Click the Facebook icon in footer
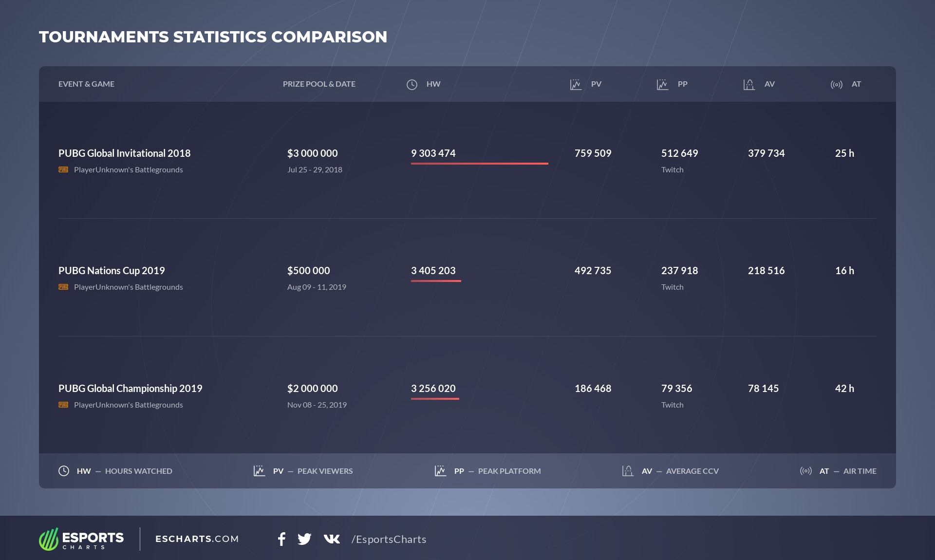 click(x=281, y=539)
